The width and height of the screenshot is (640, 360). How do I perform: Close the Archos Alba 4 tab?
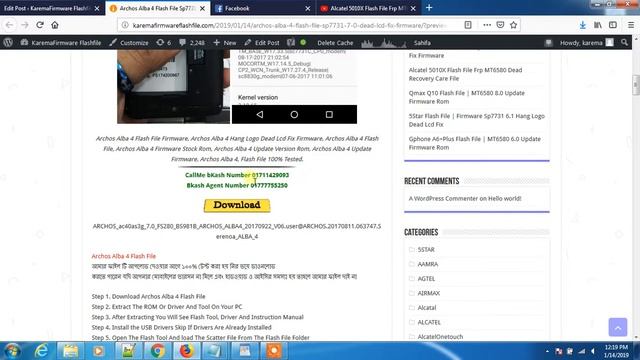pos(202,8)
